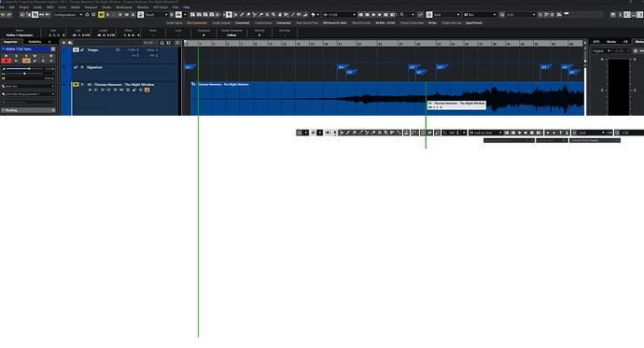
Task: Open Edit Instrument icon beside Violins track name
Action: pyautogui.click(x=53, y=49)
